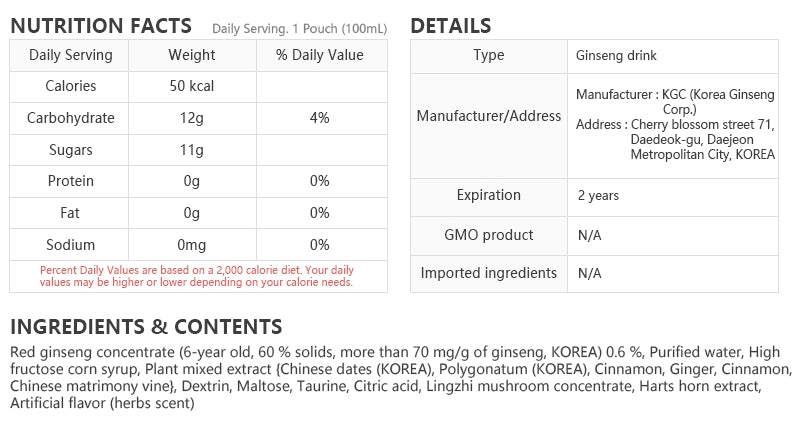Click the 12g carbohydrate weight

click(192, 118)
